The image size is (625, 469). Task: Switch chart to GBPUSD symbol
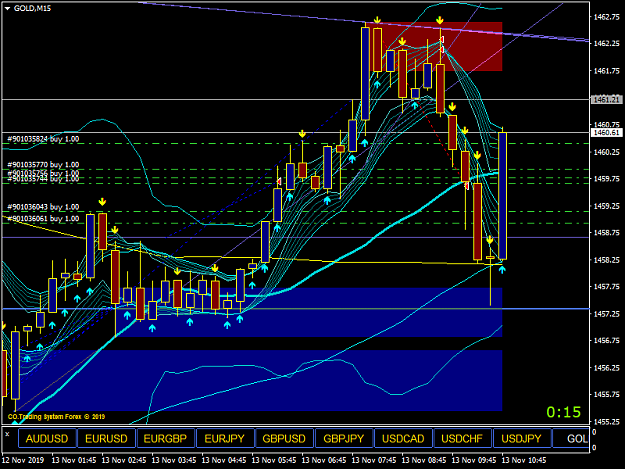click(284, 439)
